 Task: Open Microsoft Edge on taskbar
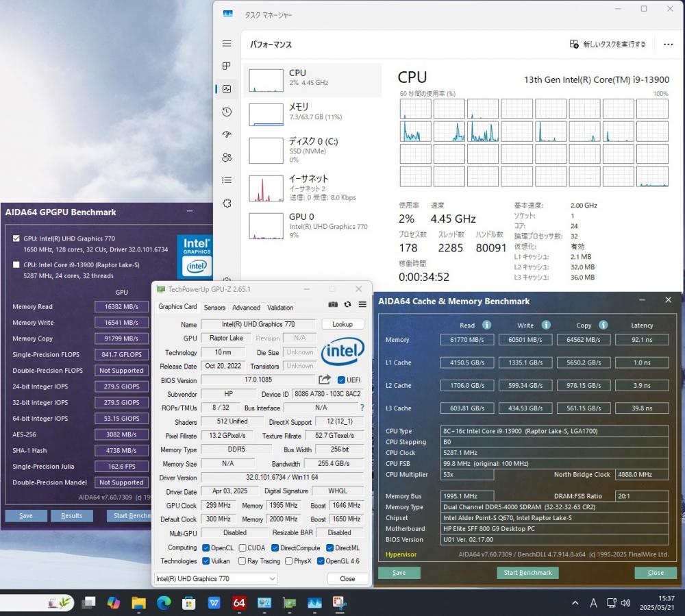pyautogui.click(x=164, y=603)
